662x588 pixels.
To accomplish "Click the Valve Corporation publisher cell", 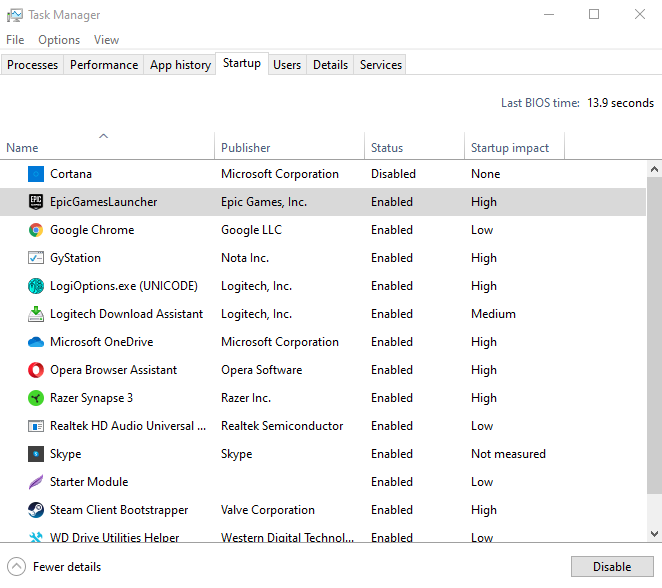I will pos(268,510).
